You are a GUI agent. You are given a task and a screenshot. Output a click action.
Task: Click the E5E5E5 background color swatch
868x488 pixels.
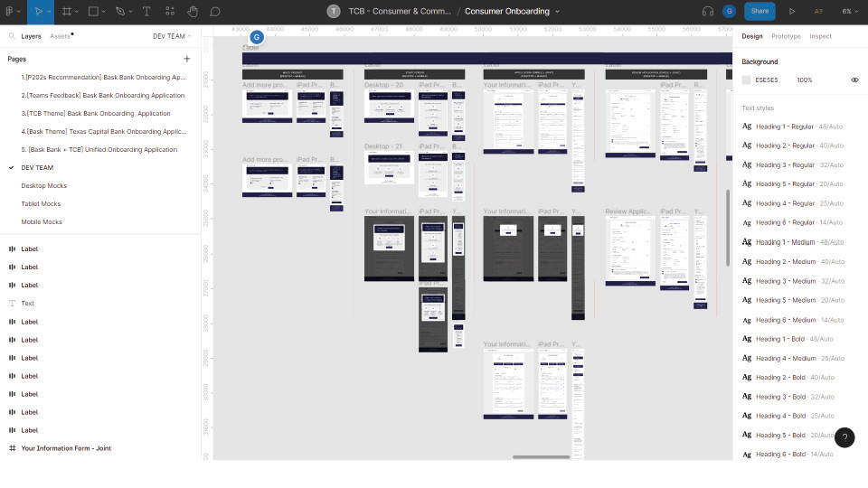(746, 80)
